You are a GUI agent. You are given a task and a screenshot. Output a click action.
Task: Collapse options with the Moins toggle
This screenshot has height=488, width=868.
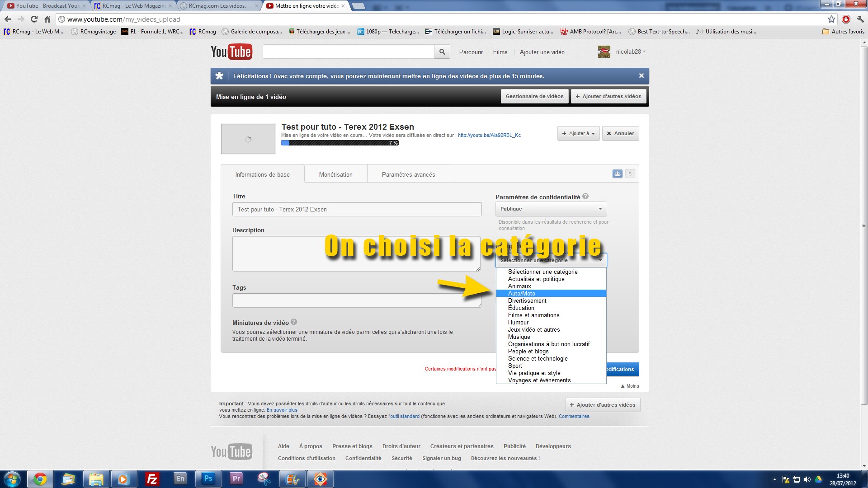click(x=630, y=386)
